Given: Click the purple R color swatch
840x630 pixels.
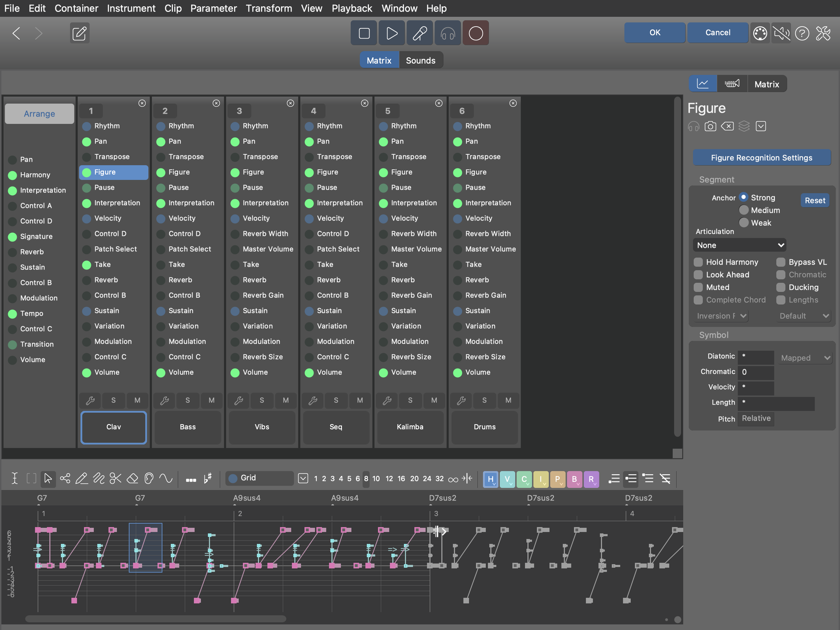Looking at the screenshot, I should 591,478.
